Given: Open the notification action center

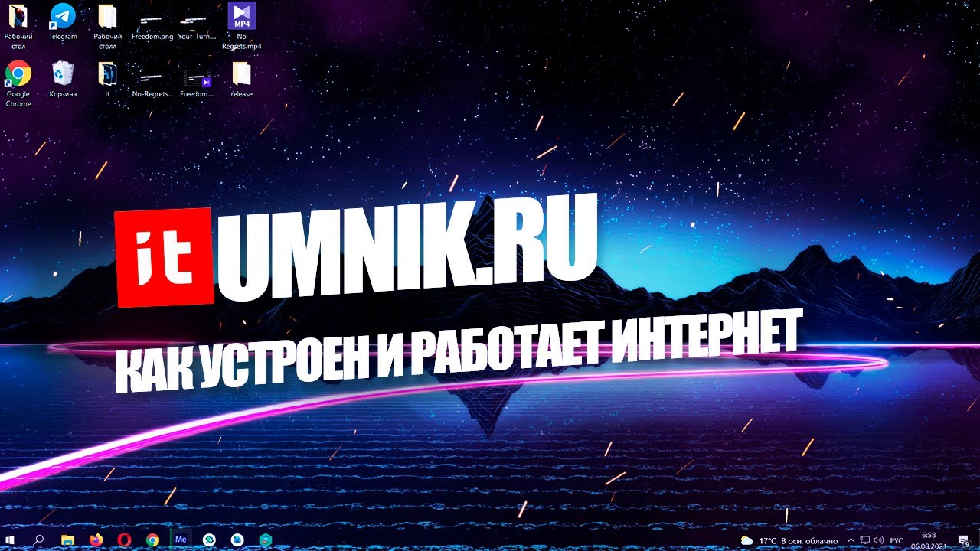Looking at the screenshot, I should [966, 540].
